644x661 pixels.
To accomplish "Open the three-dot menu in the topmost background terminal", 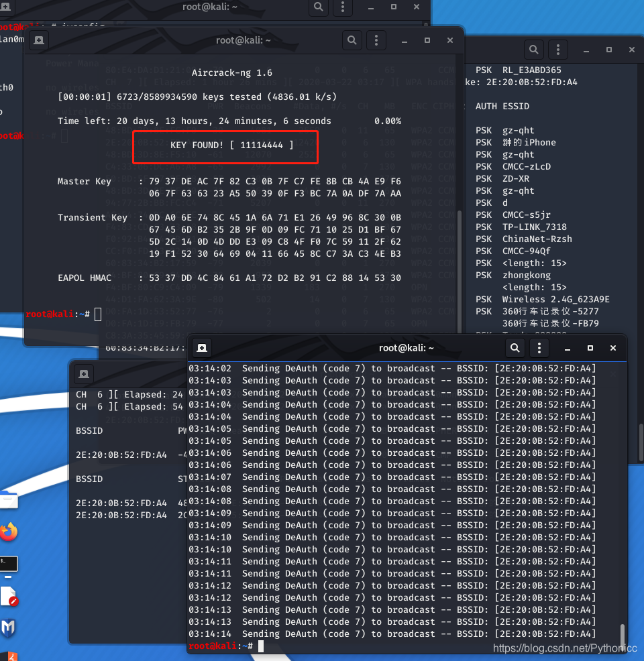I will pyautogui.click(x=342, y=7).
